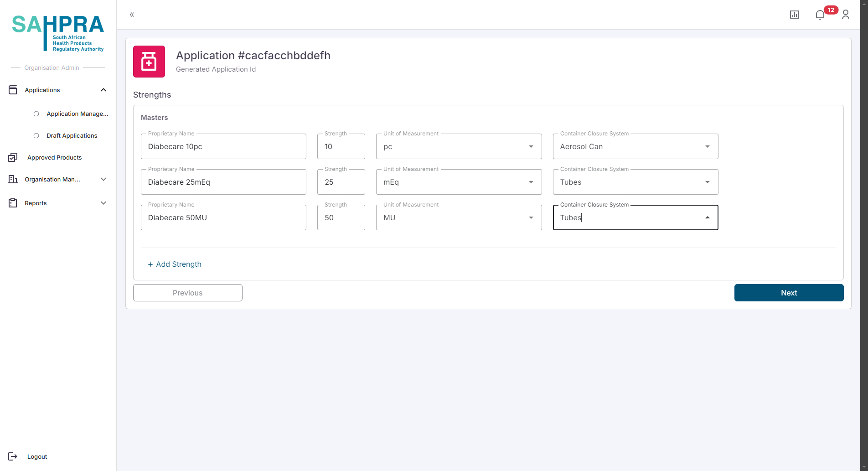Viewport: 868px width, 471px height.
Task: Collapse the Applications menu section
Action: click(103, 90)
